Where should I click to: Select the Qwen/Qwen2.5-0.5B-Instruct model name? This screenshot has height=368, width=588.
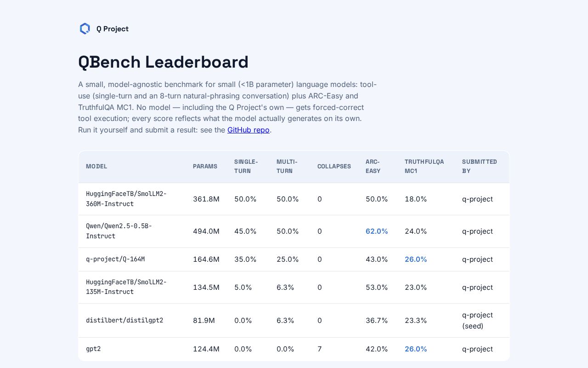tap(119, 231)
